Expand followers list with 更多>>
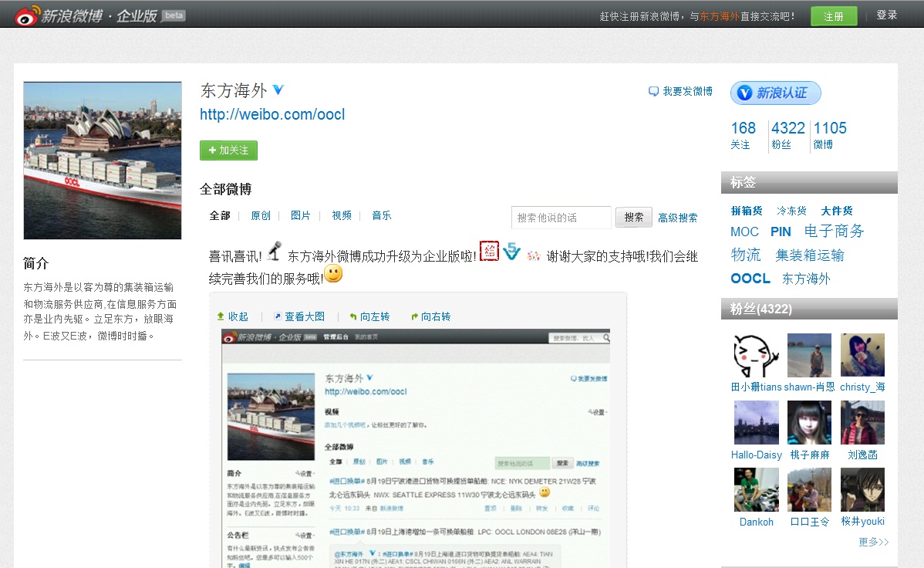 point(873,542)
